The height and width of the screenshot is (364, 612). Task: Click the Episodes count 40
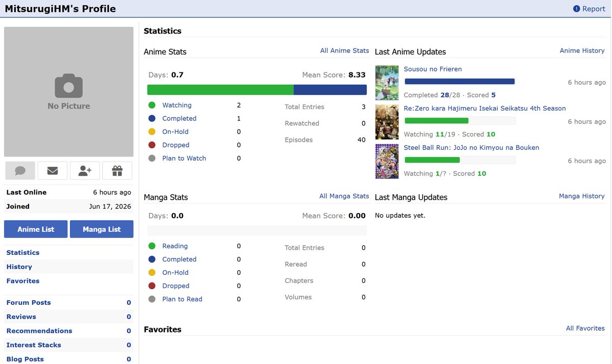(x=361, y=140)
